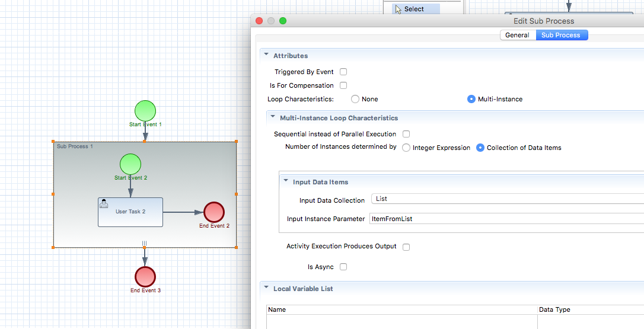Collapse the Attributes section
Image resolution: width=644 pixels, height=329 pixels.
coord(266,55)
